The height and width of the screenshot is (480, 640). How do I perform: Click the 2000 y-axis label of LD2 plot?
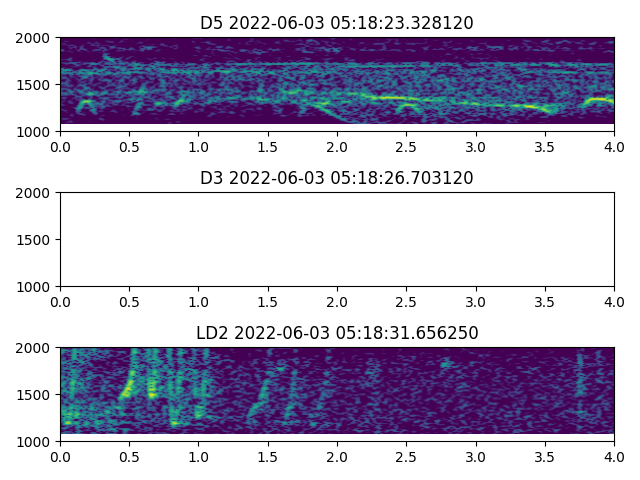coord(36,348)
